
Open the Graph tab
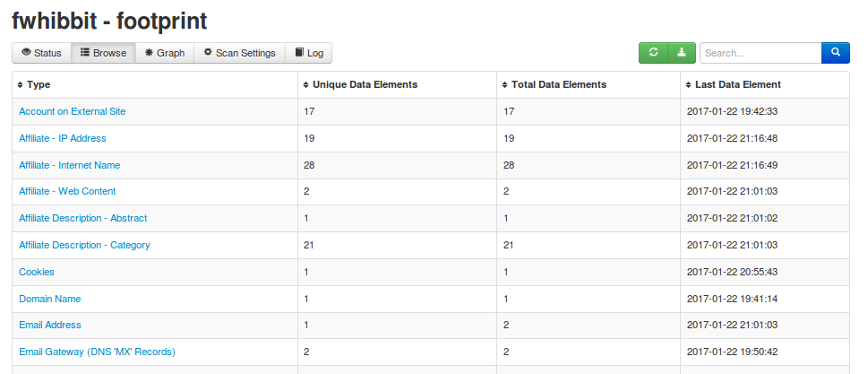coord(165,53)
